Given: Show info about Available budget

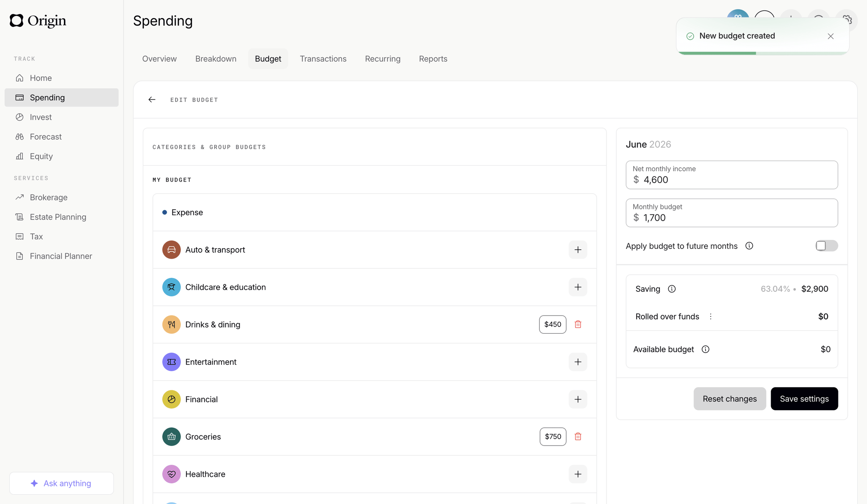Looking at the screenshot, I should tap(705, 349).
